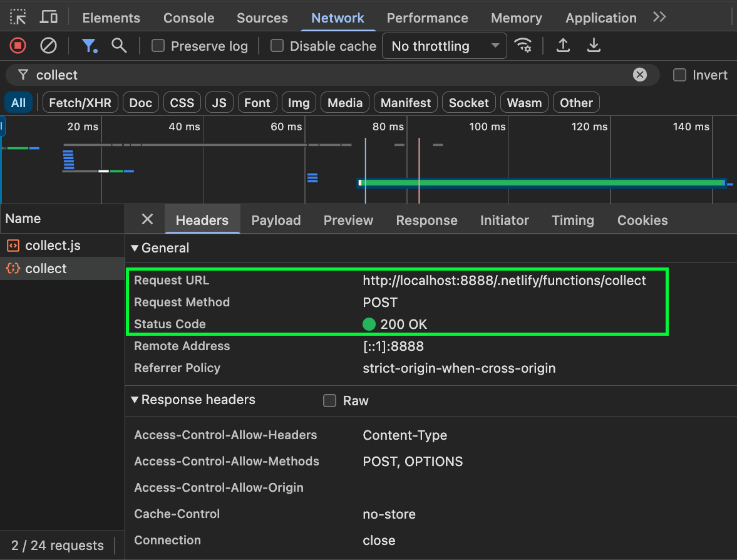View the Timing tab
The height and width of the screenshot is (560, 737).
click(573, 220)
